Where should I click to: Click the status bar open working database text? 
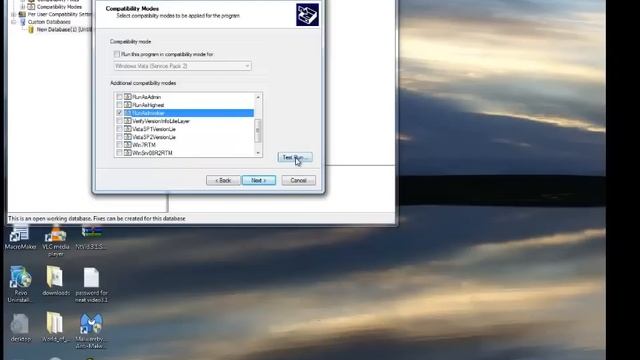click(97, 218)
